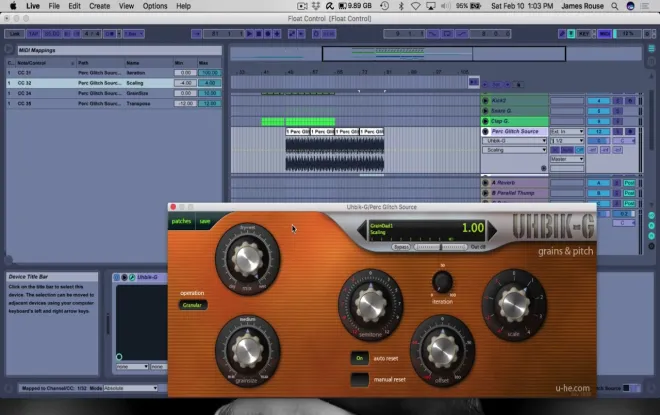The height and width of the screenshot is (415, 660).
Task: Arm the Perc Glitch Source track
Action: [x=630, y=131]
